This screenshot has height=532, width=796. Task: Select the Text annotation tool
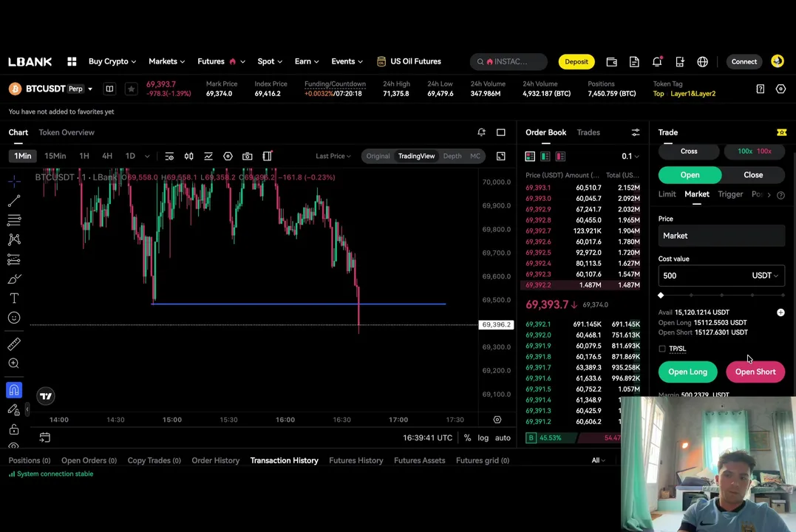14,298
